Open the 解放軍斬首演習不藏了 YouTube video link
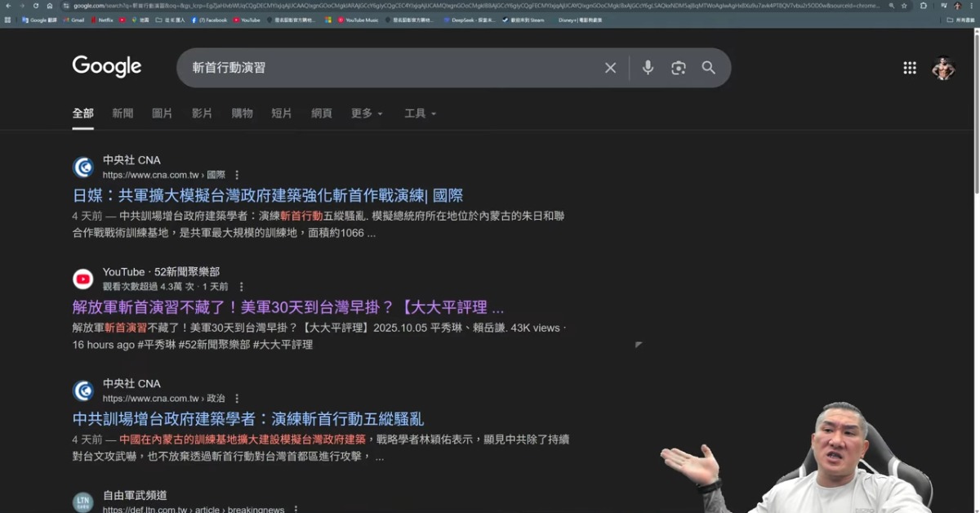The width and height of the screenshot is (980, 513). tap(287, 307)
